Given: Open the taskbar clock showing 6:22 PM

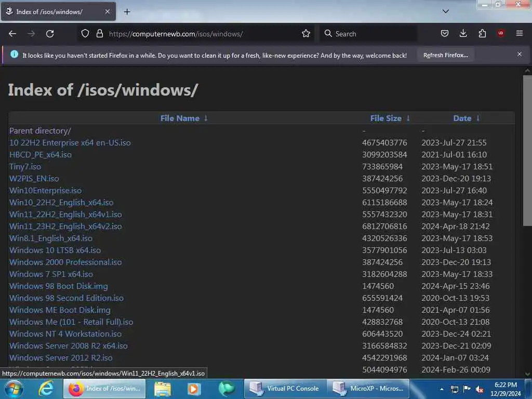Looking at the screenshot, I should [x=506, y=389].
